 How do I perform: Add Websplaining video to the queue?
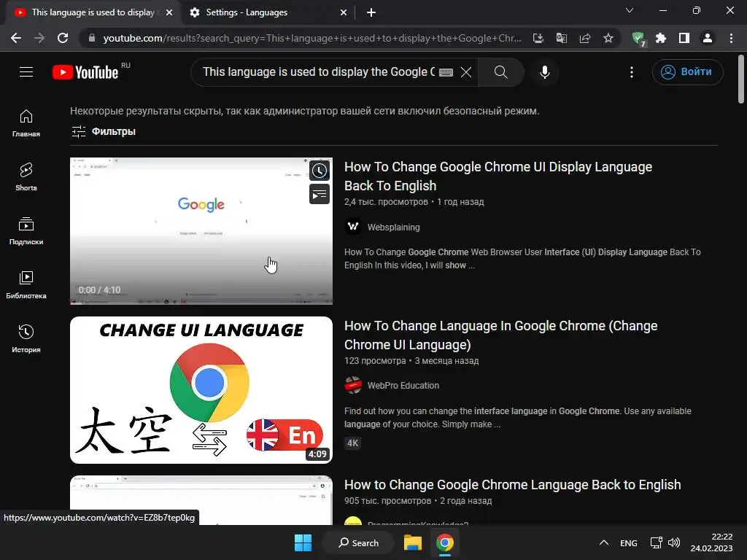320,194
